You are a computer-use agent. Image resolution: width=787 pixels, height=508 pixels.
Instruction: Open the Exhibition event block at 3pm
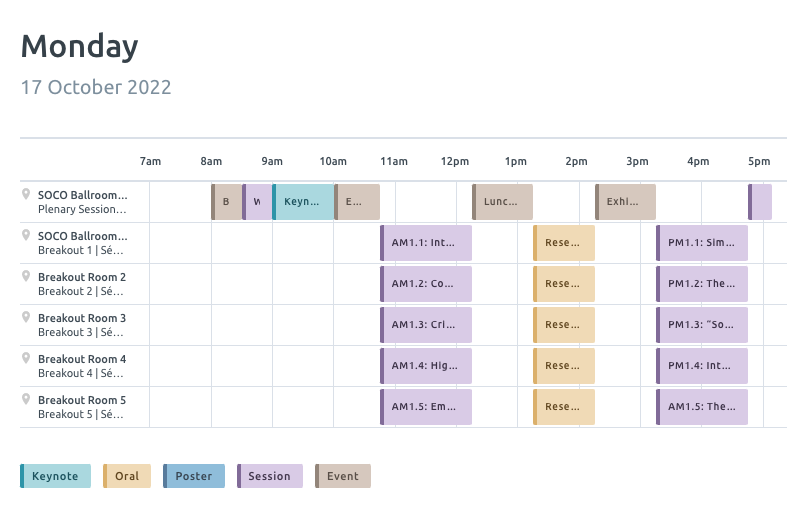[x=625, y=202]
